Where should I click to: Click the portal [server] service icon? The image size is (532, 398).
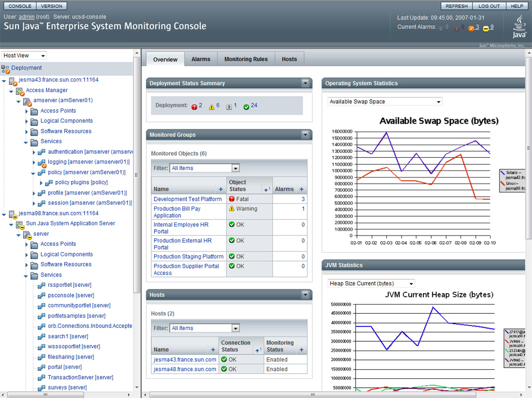42,367
